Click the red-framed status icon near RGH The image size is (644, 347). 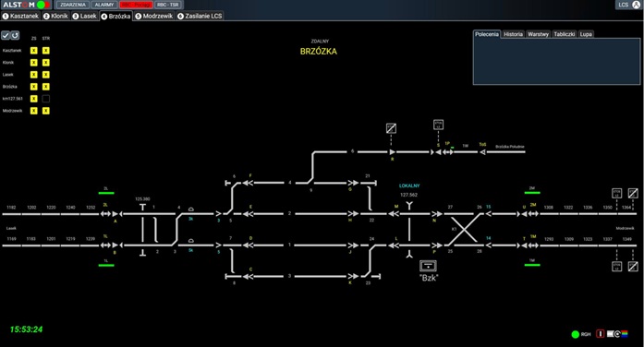coord(600,334)
